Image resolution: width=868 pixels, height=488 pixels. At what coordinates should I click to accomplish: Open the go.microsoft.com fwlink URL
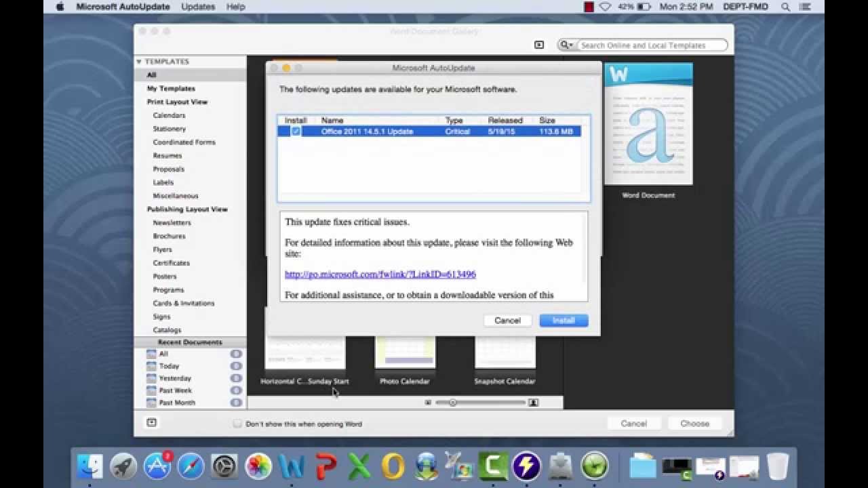pos(380,274)
